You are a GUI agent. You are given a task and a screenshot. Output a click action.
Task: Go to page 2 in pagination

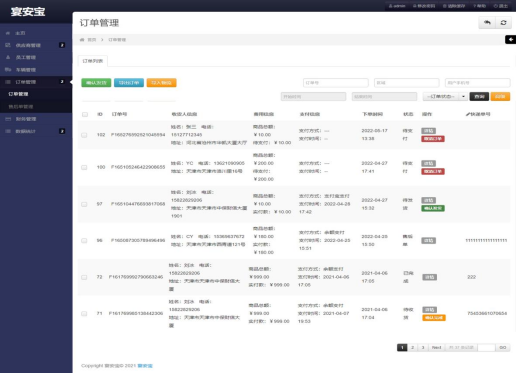[x=412, y=347]
